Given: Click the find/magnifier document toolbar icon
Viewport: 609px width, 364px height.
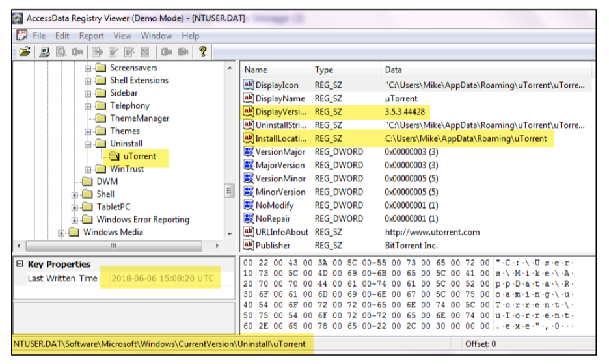Looking at the screenshot, I should [61, 51].
